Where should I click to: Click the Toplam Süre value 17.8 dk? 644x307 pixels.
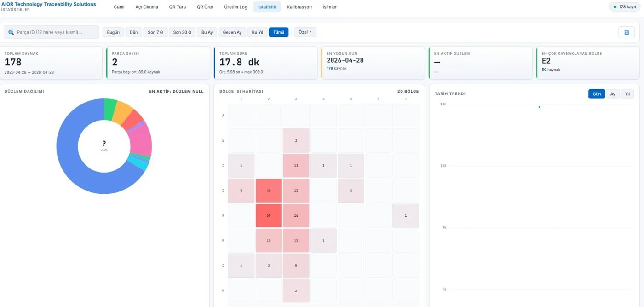[239, 62]
